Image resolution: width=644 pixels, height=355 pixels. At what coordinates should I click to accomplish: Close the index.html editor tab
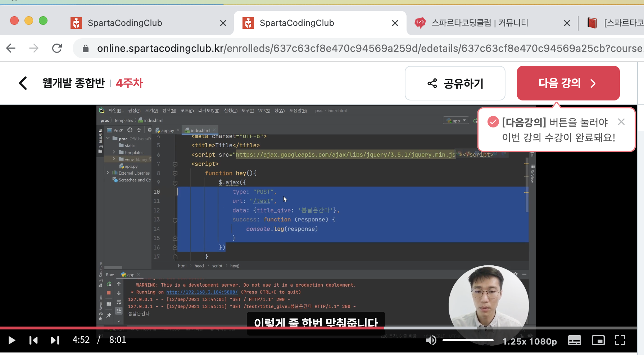[x=214, y=130]
